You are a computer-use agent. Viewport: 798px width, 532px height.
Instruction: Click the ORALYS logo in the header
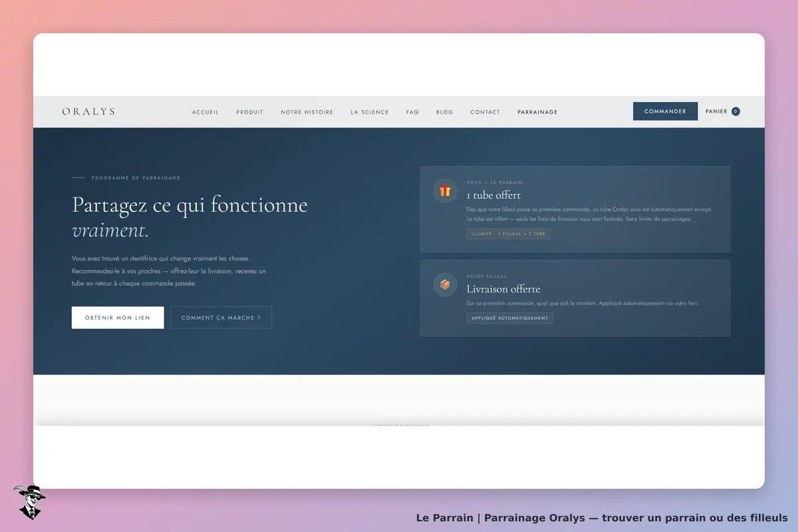tap(88, 112)
